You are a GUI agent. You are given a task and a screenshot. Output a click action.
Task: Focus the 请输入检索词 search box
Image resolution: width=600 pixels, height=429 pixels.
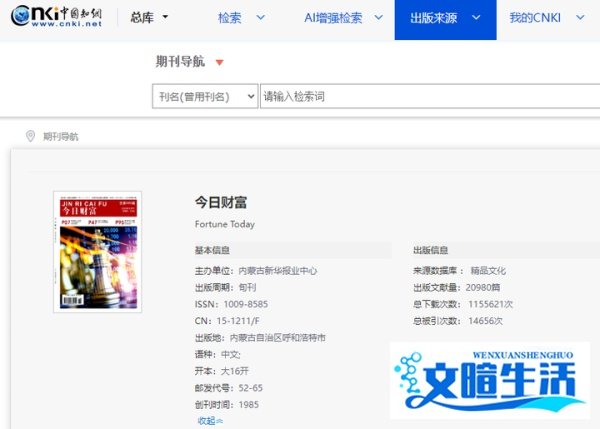(x=430, y=96)
